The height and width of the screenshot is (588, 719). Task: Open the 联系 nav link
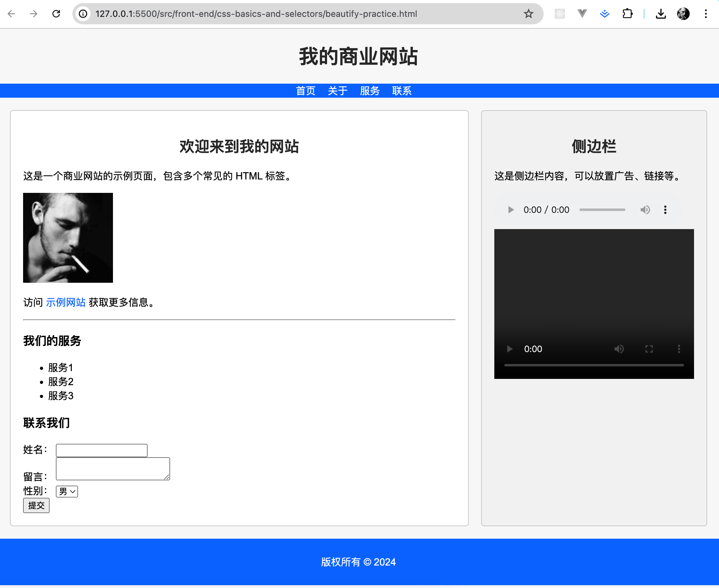click(x=402, y=91)
